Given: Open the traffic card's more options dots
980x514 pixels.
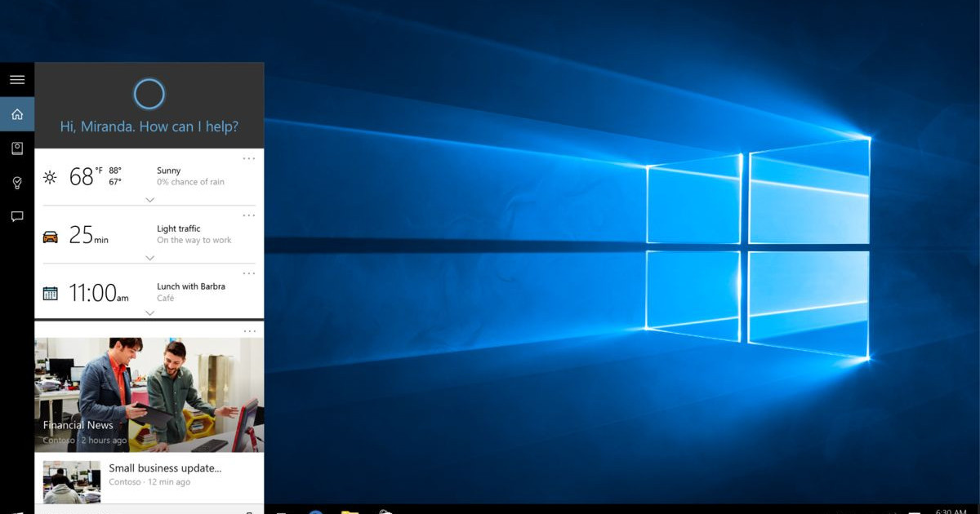Looking at the screenshot, I should (249, 215).
